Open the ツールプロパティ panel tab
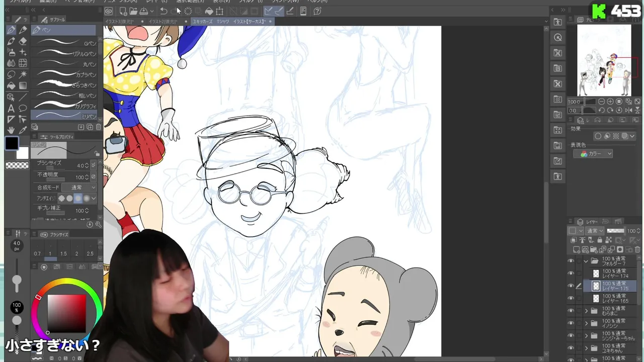The height and width of the screenshot is (362, 644). pyautogui.click(x=58, y=137)
